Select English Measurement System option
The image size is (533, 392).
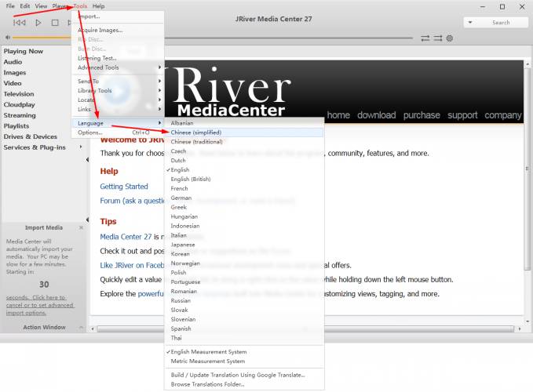pos(208,352)
